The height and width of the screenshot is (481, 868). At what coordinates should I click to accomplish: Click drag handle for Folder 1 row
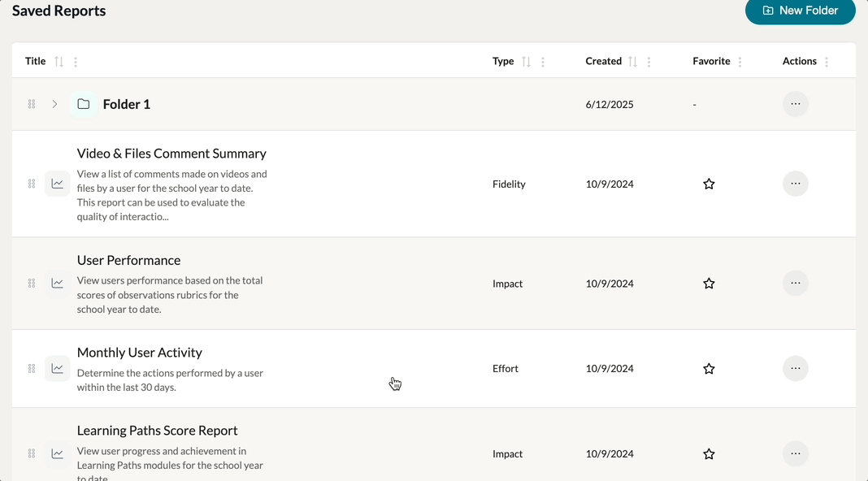pos(32,104)
